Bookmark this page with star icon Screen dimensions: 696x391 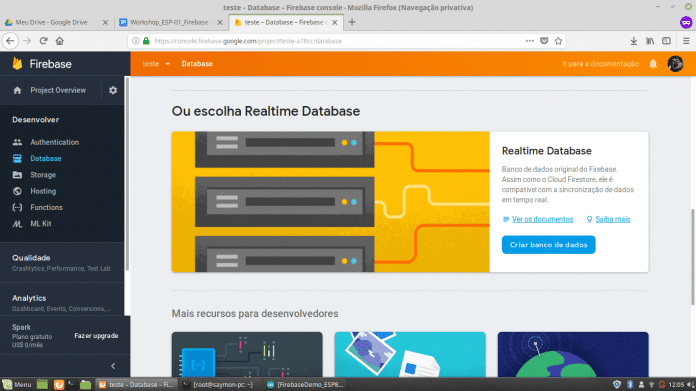pos(558,41)
